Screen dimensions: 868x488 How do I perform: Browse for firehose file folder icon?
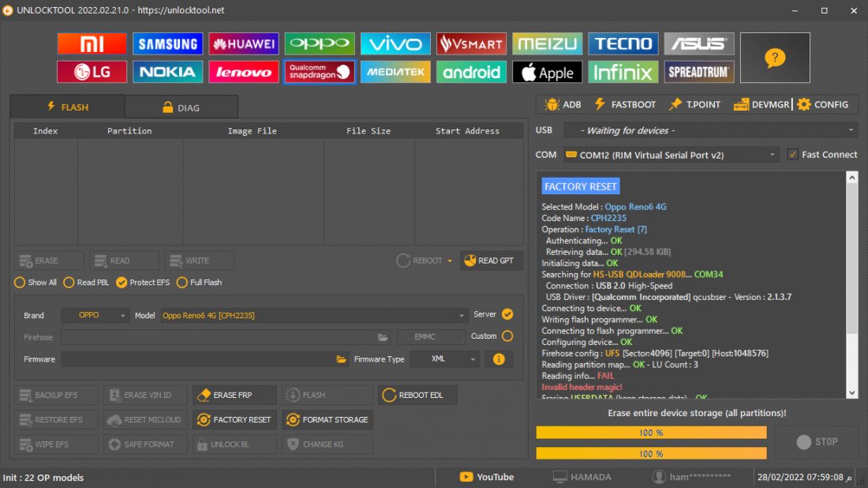pos(383,337)
